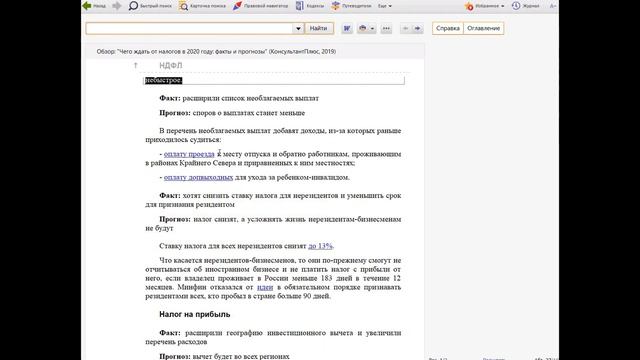
Task: Open Быстрый поиск (quick search)
Action: point(150,6)
